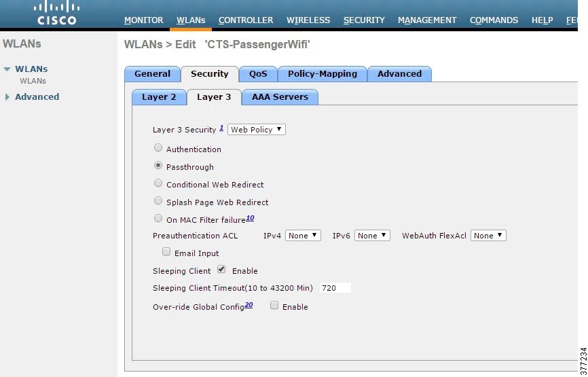Open the Layer 3 sub-tab
This screenshot has height=377, width=588.
click(x=214, y=97)
